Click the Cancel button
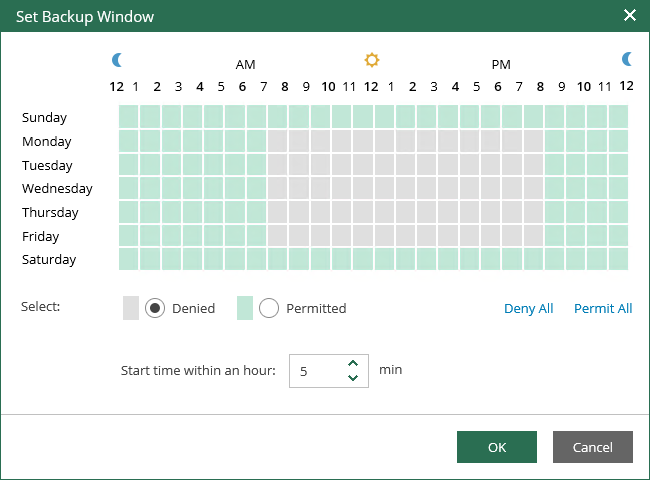The image size is (650, 480). coord(592,447)
